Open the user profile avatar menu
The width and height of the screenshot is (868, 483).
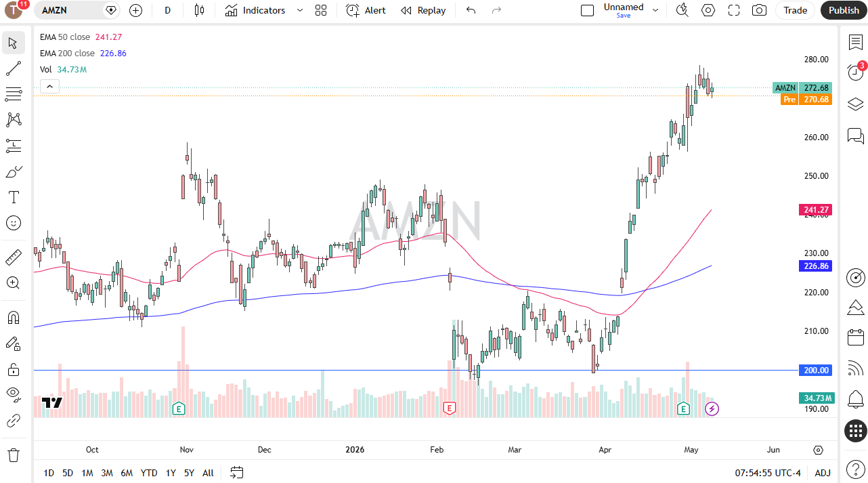(x=14, y=9)
